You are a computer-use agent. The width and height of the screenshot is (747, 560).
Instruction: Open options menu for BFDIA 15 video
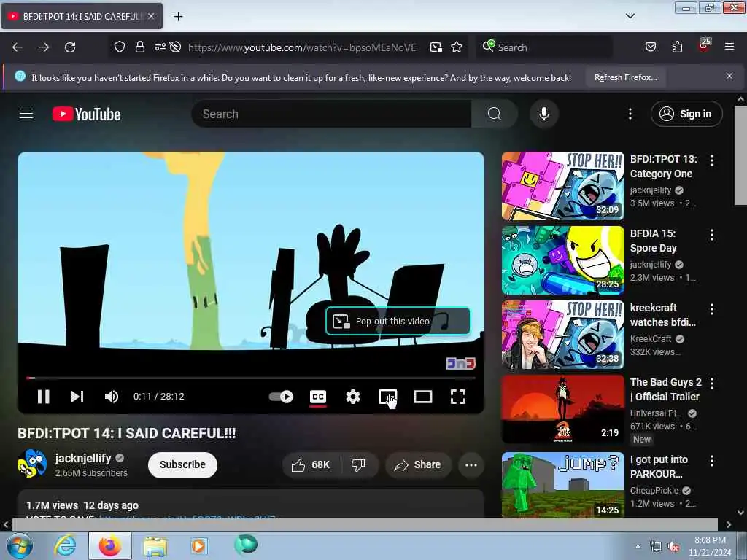pyautogui.click(x=712, y=235)
